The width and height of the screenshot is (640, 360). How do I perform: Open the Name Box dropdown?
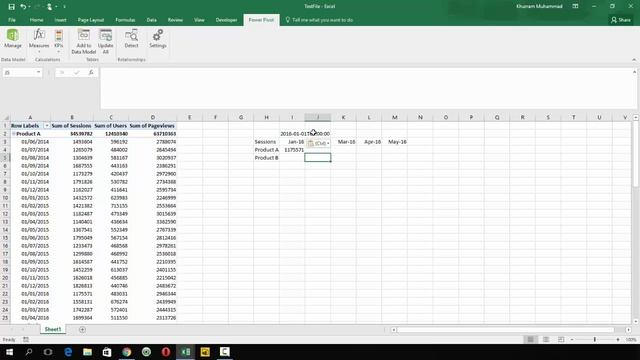(x=38, y=73)
